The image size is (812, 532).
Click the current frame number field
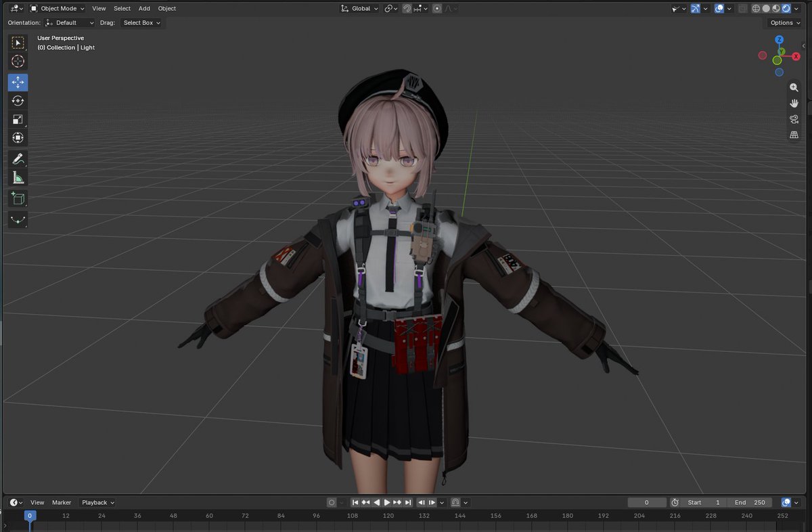click(x=646, y=502)
